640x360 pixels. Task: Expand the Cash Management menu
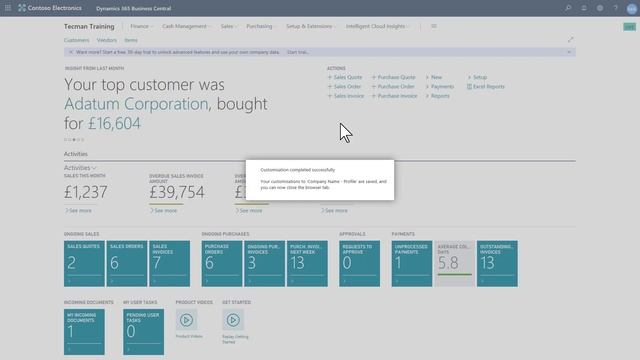(x=186, y=26)
